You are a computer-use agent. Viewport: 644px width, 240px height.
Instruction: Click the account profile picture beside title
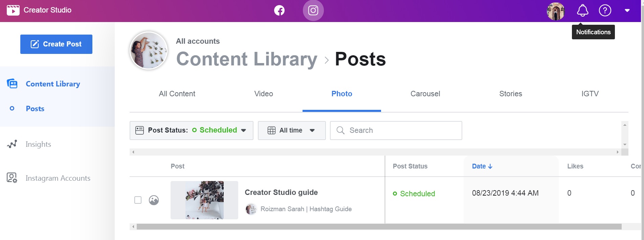coord(149,51)
